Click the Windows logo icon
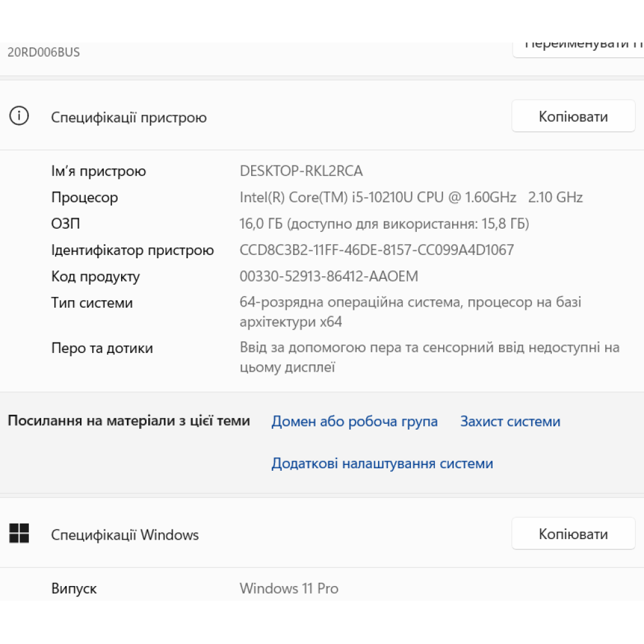The width and height of the screenshot is (644, 644). pos(19,533)
